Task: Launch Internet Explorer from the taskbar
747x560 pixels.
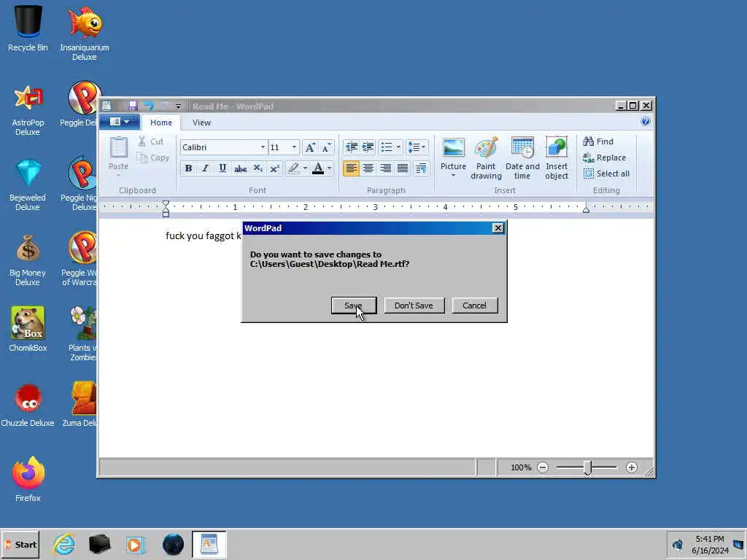Action: 64,544
